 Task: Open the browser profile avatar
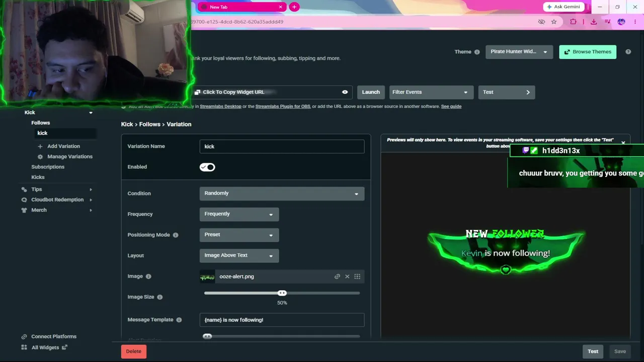pyautogui.click(x=621, y=22)
